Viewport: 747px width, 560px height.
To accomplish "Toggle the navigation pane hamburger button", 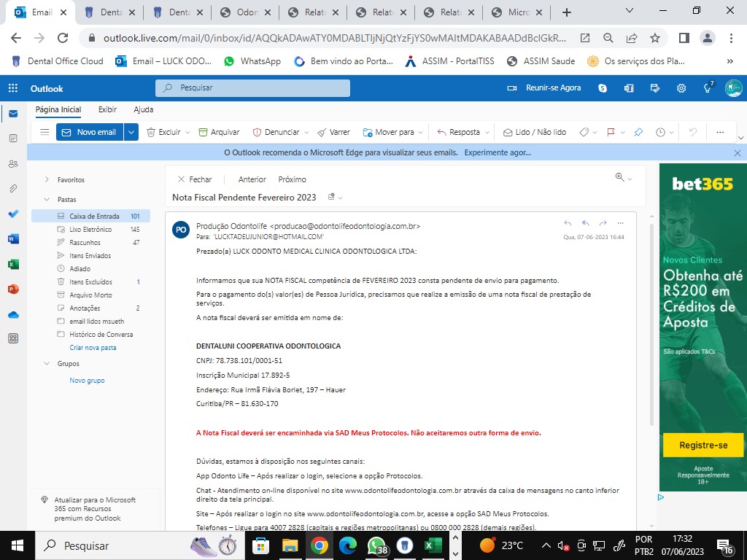I will coord(44,132).
